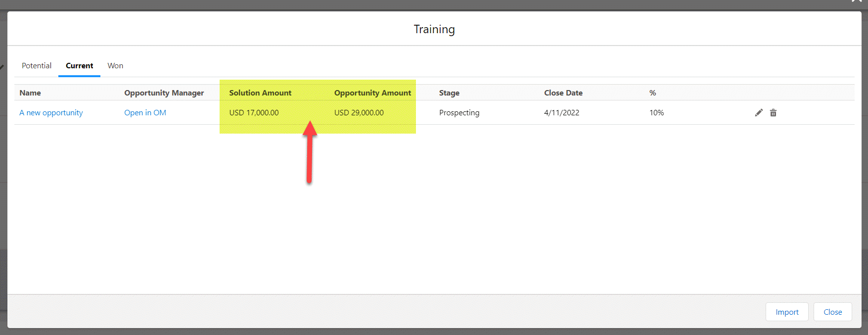Select the USD 17,000.00 solution amount cell
This screenshot has width=868, height=335.
click(x=254, y=113)
